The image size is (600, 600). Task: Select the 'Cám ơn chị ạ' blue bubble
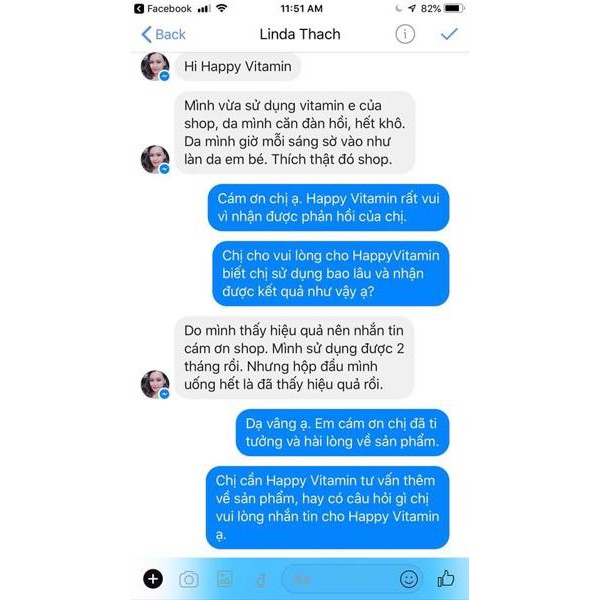pyautogui.click(x=329, y=207)
